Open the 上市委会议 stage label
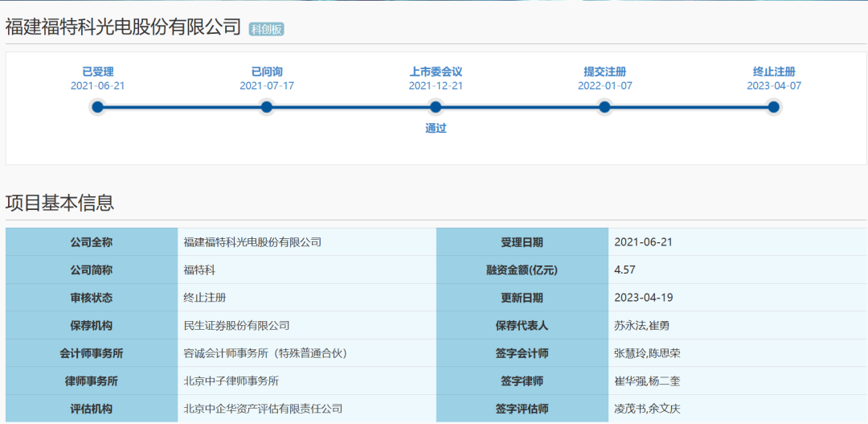 (x=436, y=72)
